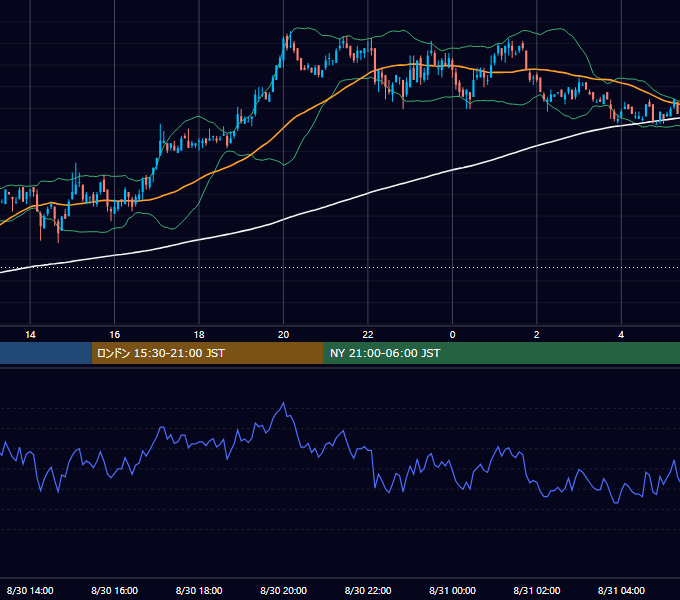Click the 18 hour axis label
680x600 pixels.
point(199,335)
